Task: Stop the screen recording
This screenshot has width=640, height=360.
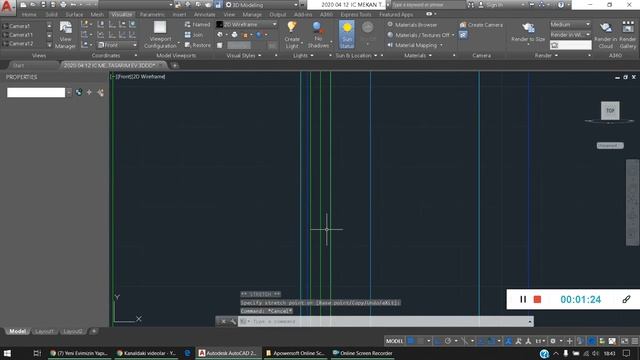Action: [x=537, y=299]
